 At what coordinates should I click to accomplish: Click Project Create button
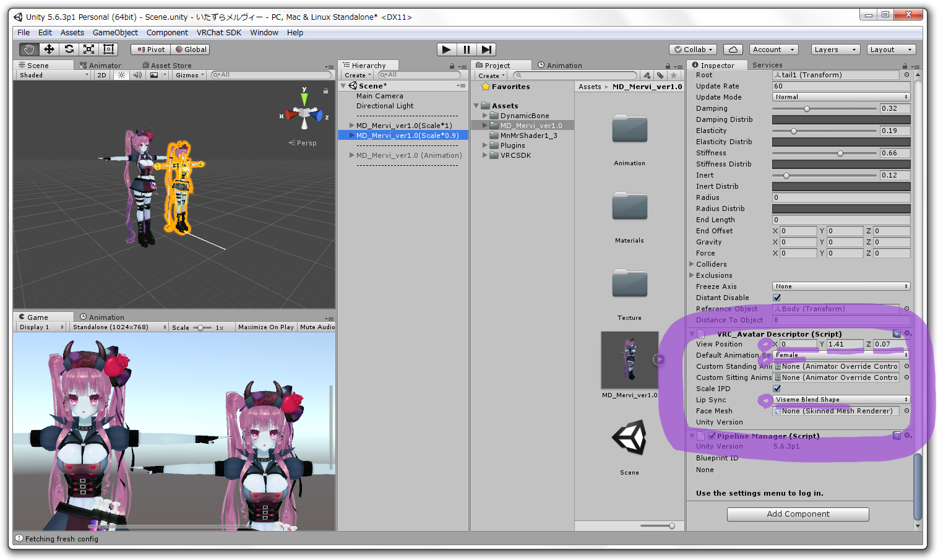(x=491, y=75)
